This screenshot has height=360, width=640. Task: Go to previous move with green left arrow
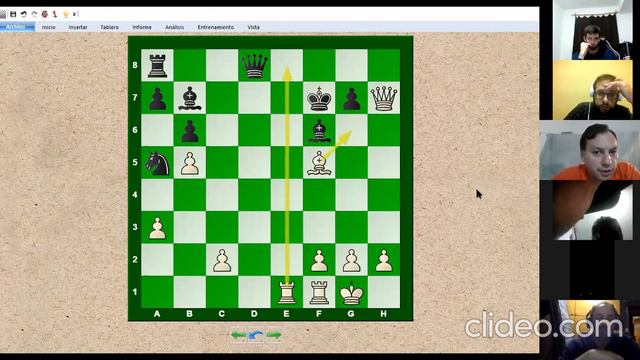point(238,336)
